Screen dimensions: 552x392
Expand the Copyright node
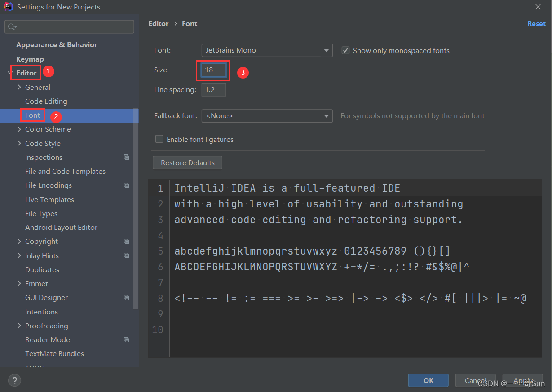(x=19, y=241)
